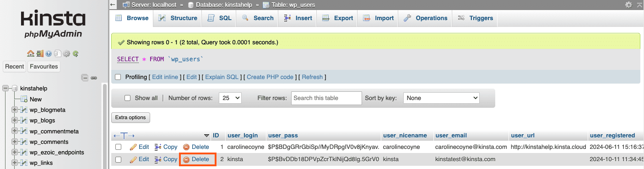This screenshot has width=644, height=169.
Task: Open the phpMyAdmin Home icon
Action: point(31,53)
